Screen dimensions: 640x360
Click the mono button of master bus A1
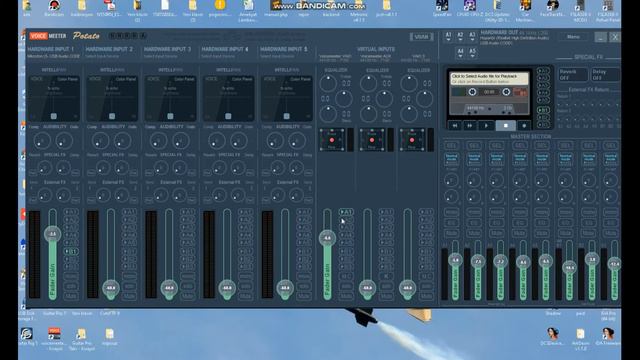451,212
